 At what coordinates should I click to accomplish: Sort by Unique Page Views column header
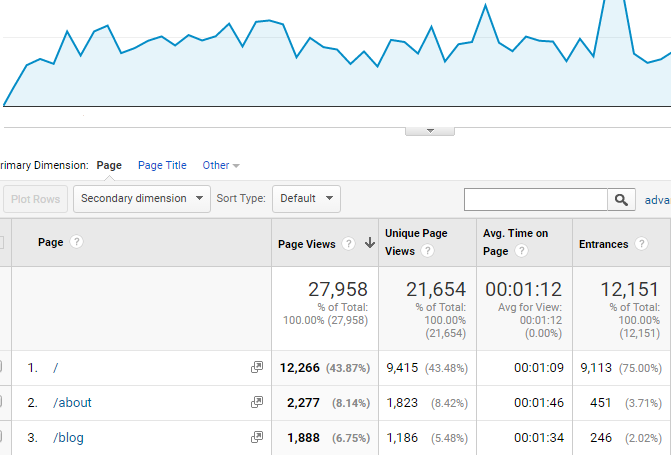[x=416, y=242]
